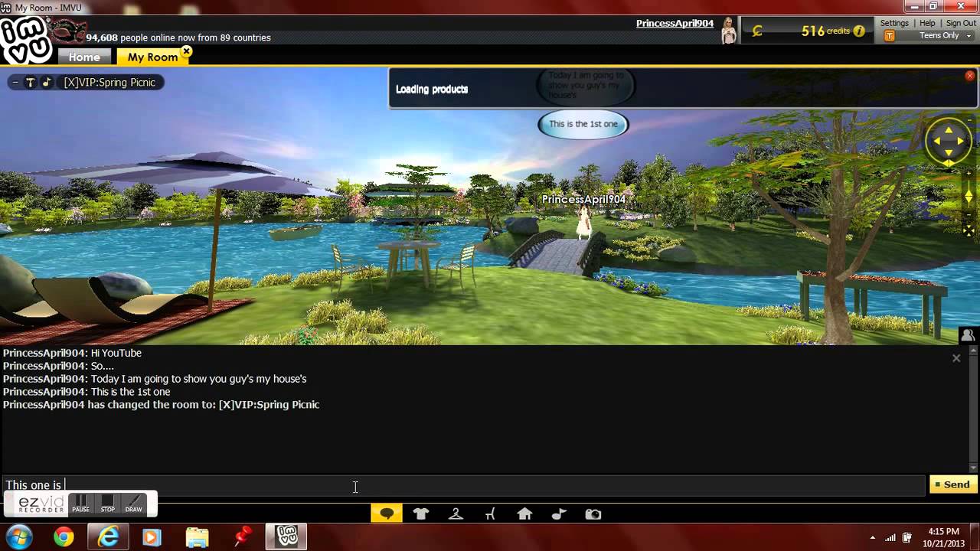This screenshot has width=980, height=551.
Task: Click the credits info icon
Action: coord(859,31)
